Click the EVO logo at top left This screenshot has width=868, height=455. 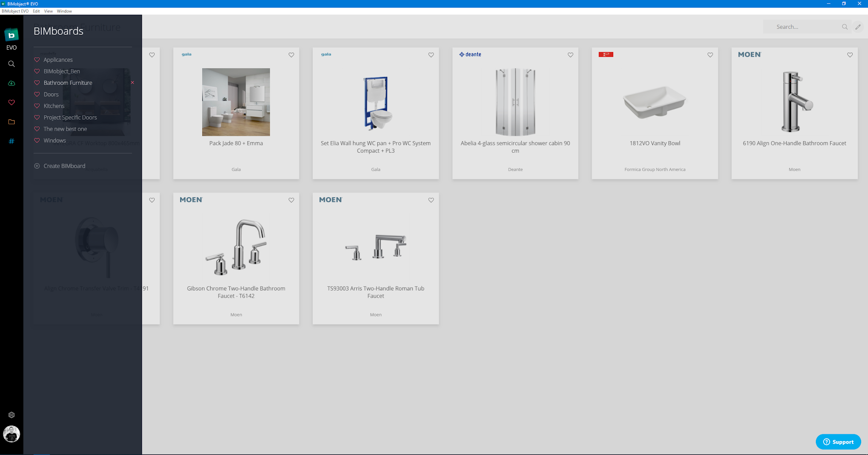click(11, 35)
